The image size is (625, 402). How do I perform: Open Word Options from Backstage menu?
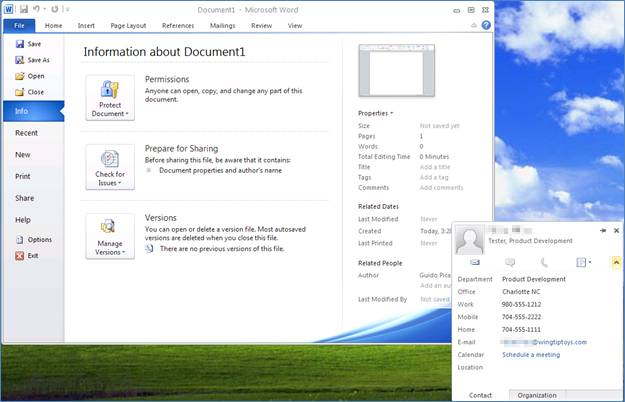(33, 239)
